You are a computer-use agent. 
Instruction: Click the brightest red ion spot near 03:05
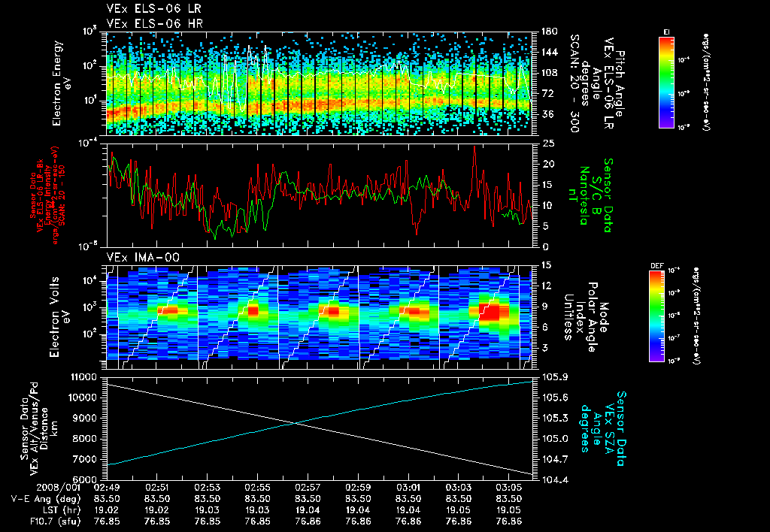[490, 313]
